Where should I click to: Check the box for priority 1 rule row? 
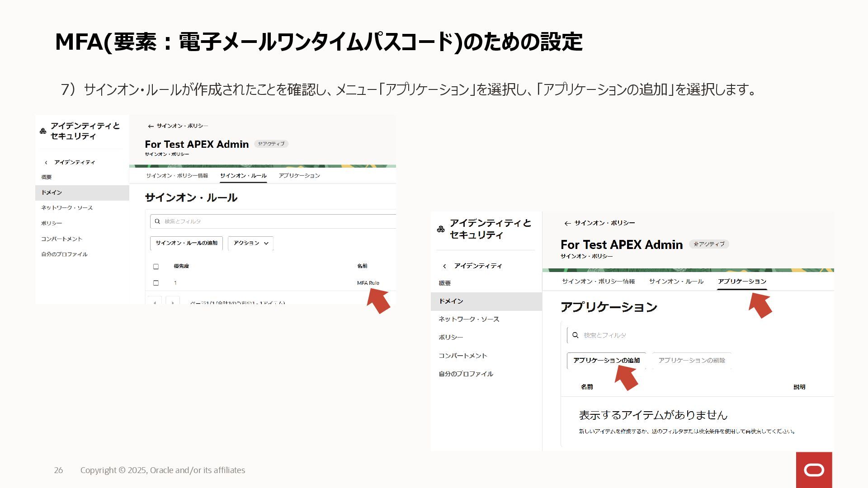coord(156,283)
